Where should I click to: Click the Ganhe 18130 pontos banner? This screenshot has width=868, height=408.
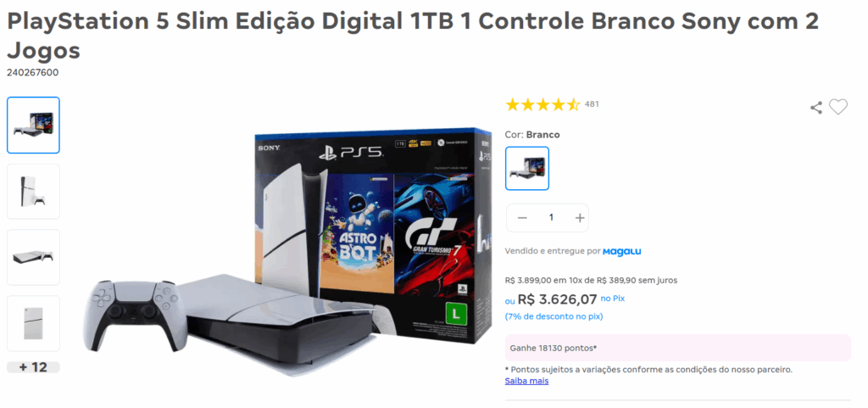pos(677,349)
